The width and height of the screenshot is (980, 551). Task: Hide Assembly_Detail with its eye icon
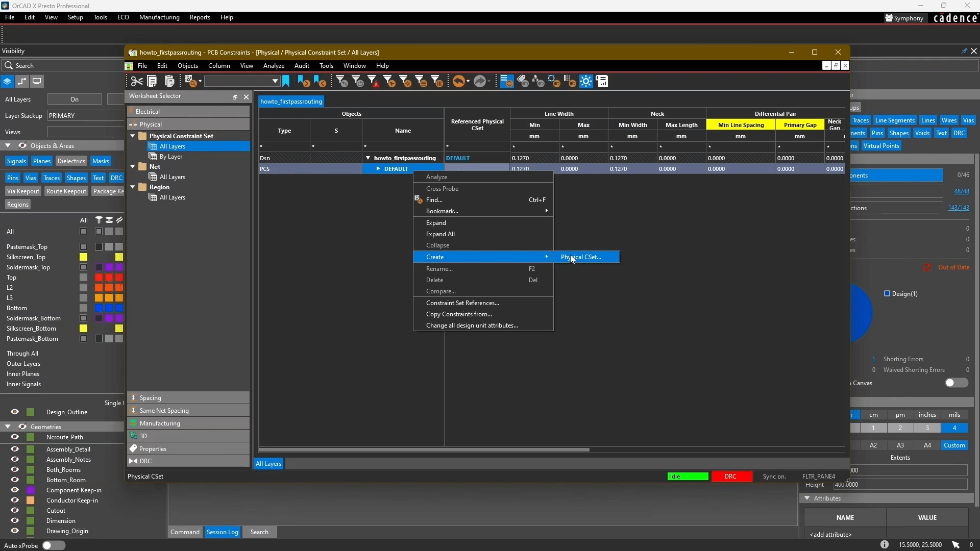(15, 449)
